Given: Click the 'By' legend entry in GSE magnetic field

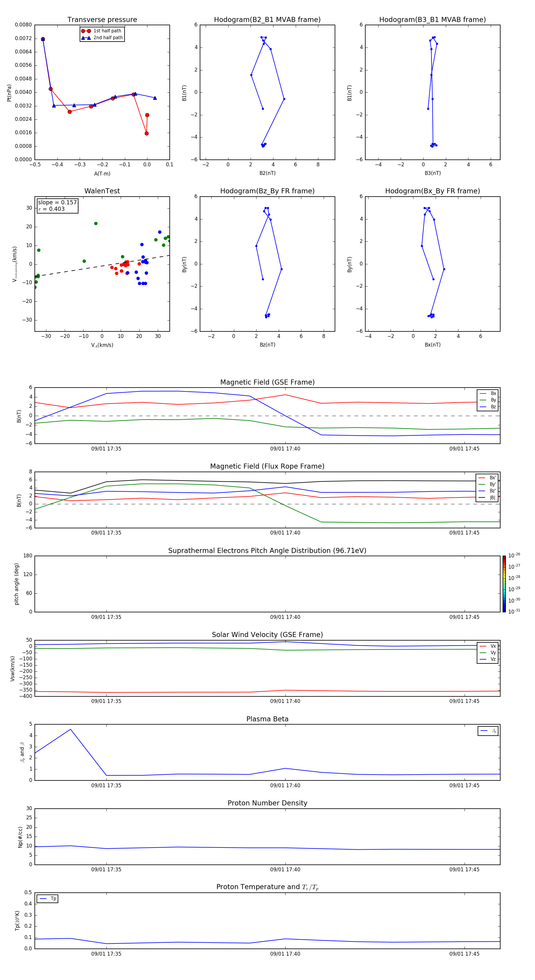Looking at the screenshot, I should 488,400.
